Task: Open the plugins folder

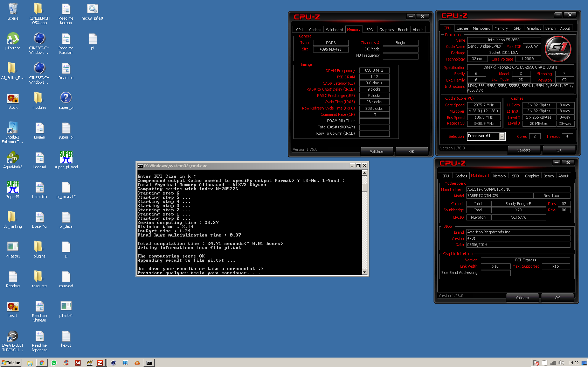Action: click(40, 249)
